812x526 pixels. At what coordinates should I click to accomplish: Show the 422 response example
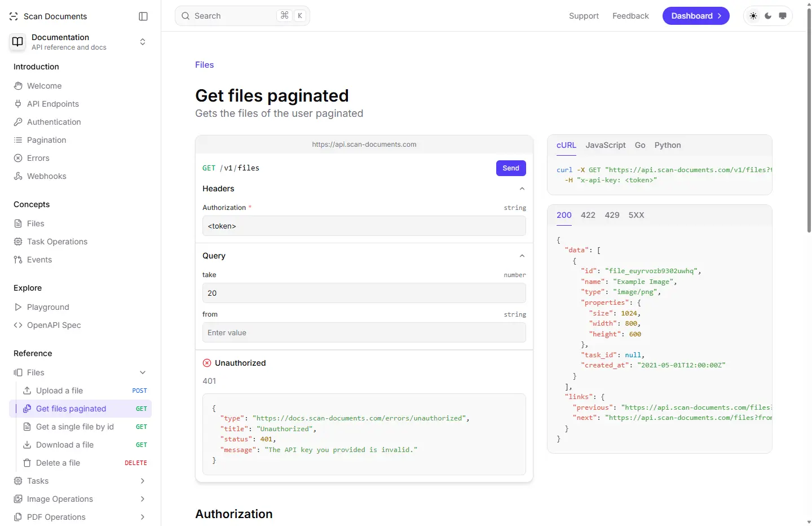(588, 215)
